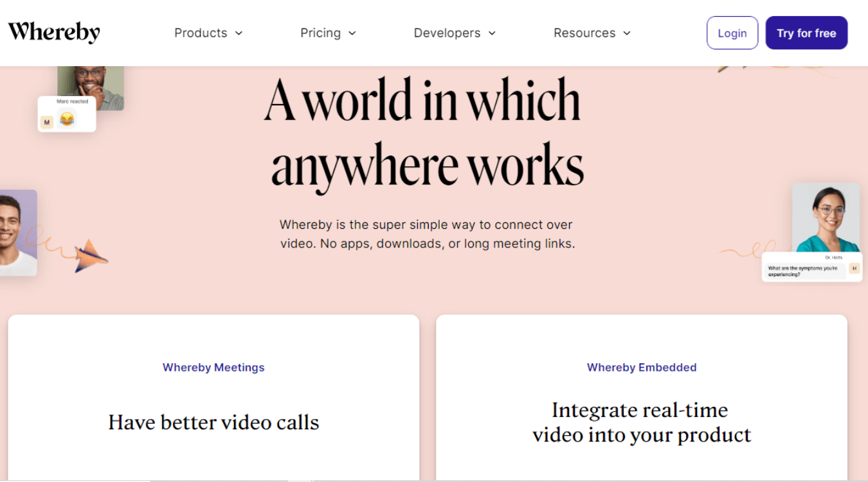Click the Have better video calls heading
Viewport: 868px width, 482px height.
213,422
